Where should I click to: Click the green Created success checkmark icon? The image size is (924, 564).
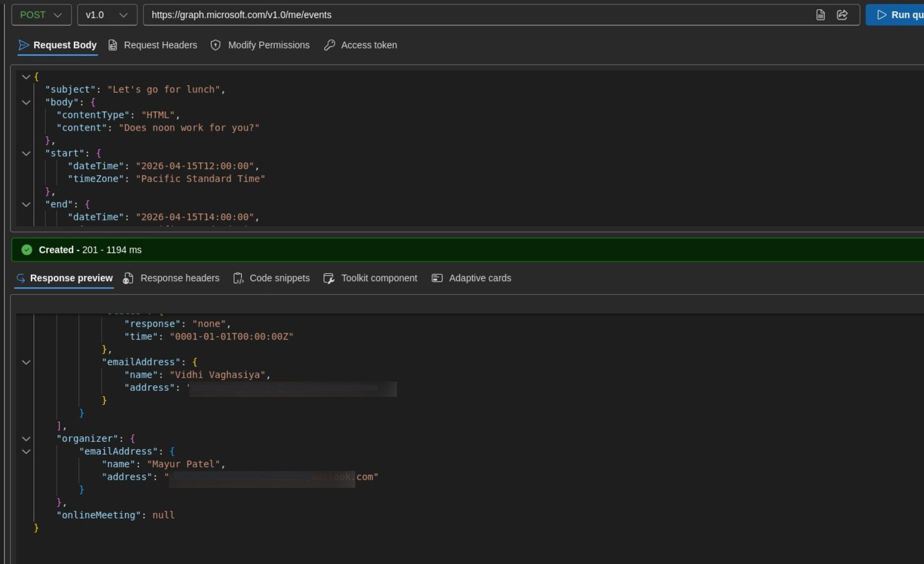click(x=27, y=250)
